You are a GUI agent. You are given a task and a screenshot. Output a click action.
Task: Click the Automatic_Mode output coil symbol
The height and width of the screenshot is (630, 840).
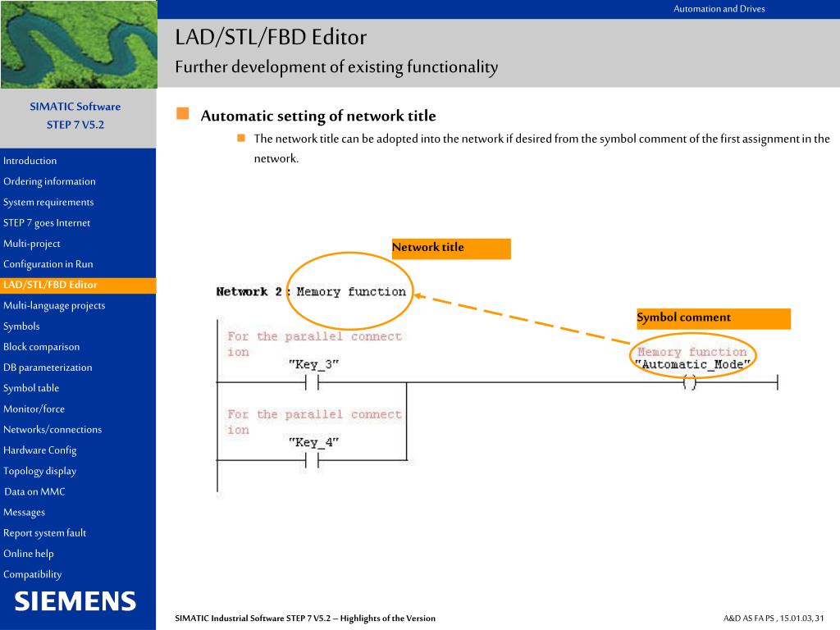pyautogui.click(x=689, y=382)
